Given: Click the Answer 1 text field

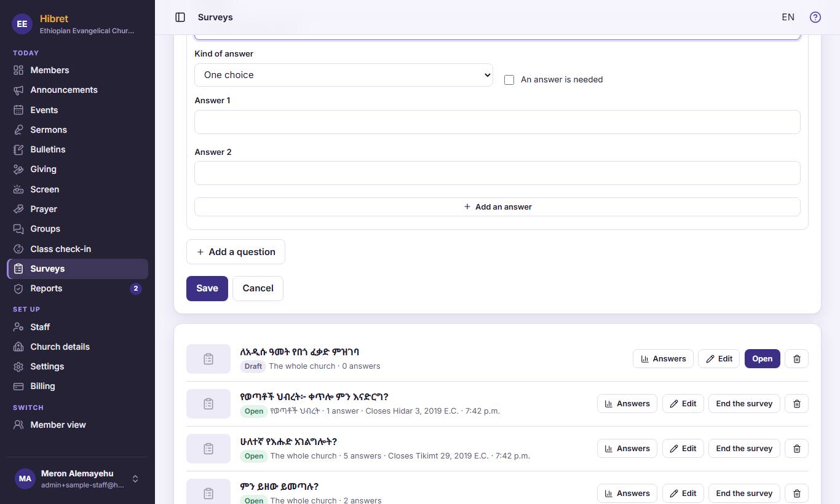Looking at the screenshot, I should tap(497, 122).
